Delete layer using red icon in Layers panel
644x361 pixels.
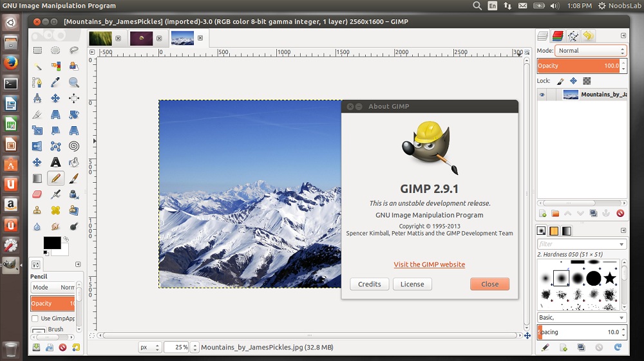[x=620, y=214]
